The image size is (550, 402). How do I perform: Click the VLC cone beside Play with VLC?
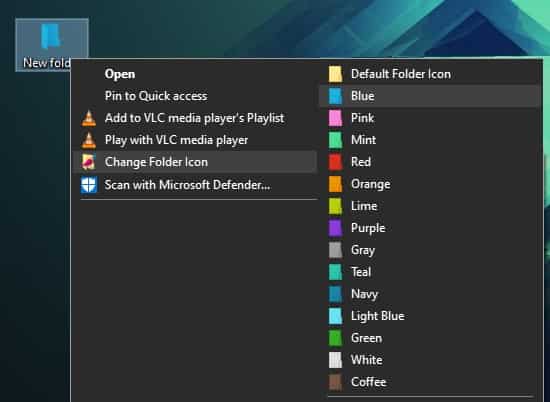pos(89,140)
